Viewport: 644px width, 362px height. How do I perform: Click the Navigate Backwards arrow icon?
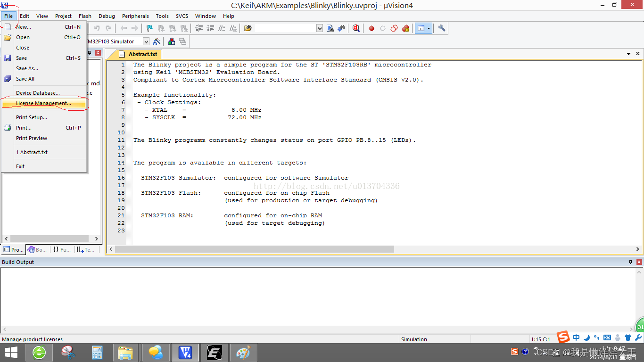[124, 28]
